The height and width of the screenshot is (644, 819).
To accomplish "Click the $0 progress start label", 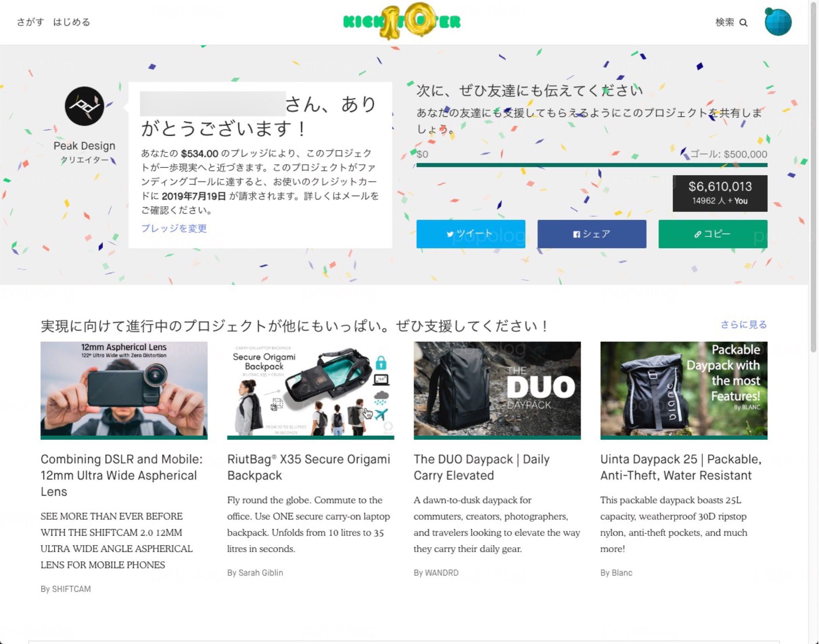I will 422,154.
